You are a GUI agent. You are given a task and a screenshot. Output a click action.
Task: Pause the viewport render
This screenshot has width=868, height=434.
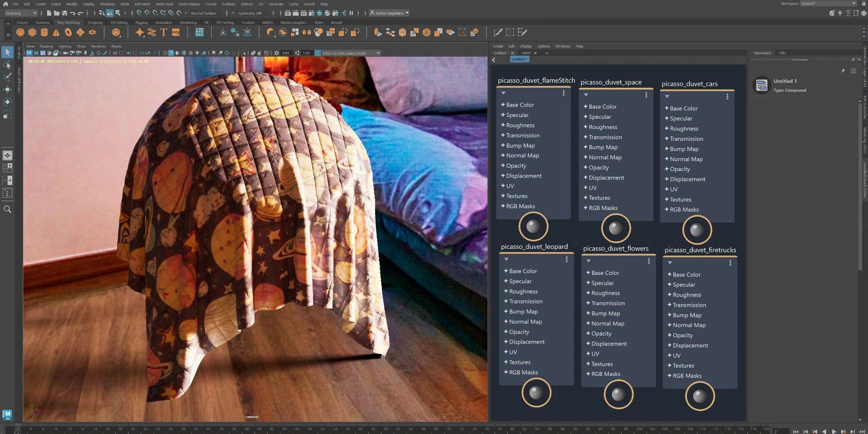[351, 13]
